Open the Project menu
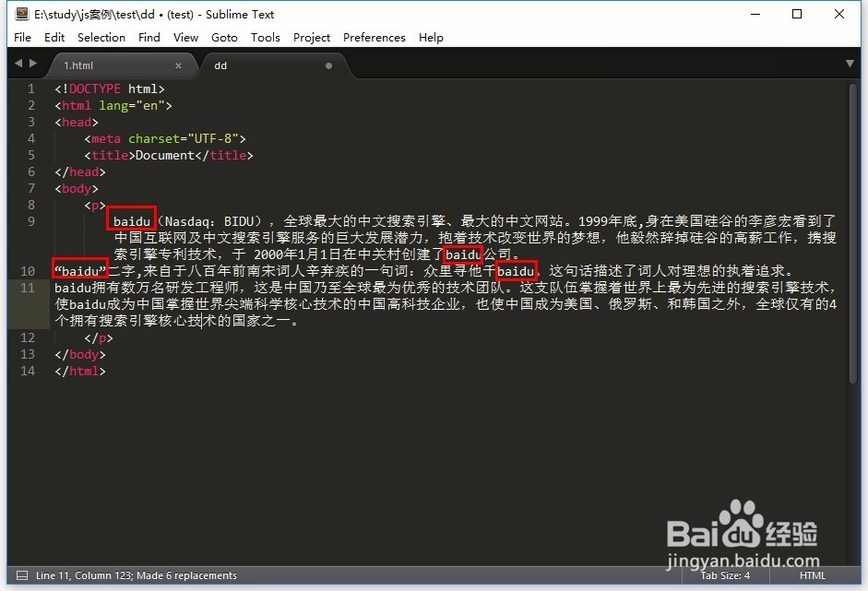This screenshot has width=868, height=591. tap(312, 37)
